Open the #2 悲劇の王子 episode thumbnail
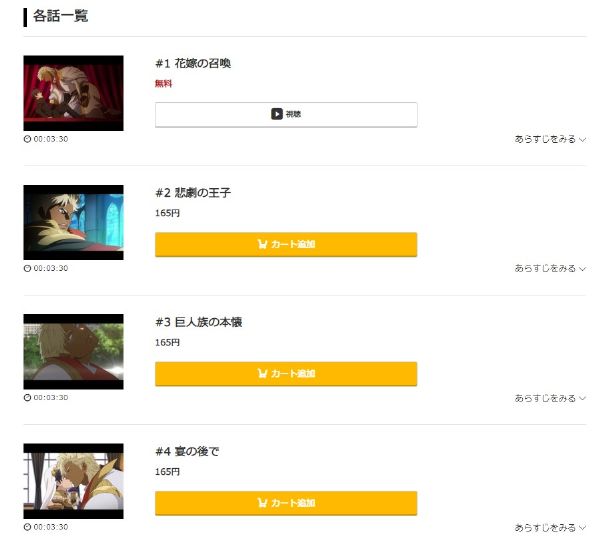Viewport: 600px width, 550px height. point(73,222)
